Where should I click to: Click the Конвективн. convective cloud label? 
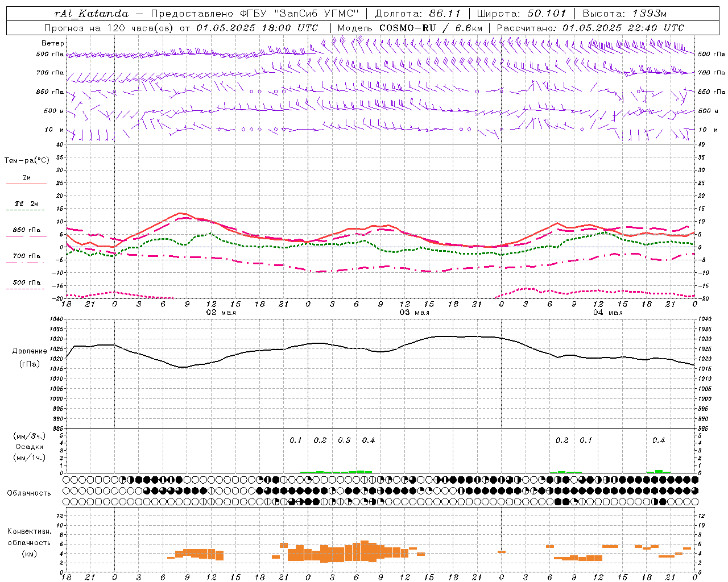point(30,531)
